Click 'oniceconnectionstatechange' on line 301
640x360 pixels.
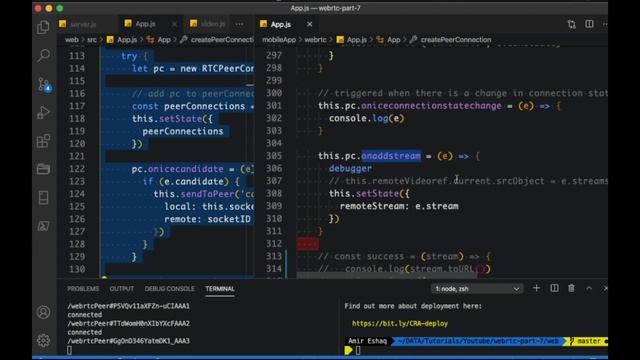point(431,106)
